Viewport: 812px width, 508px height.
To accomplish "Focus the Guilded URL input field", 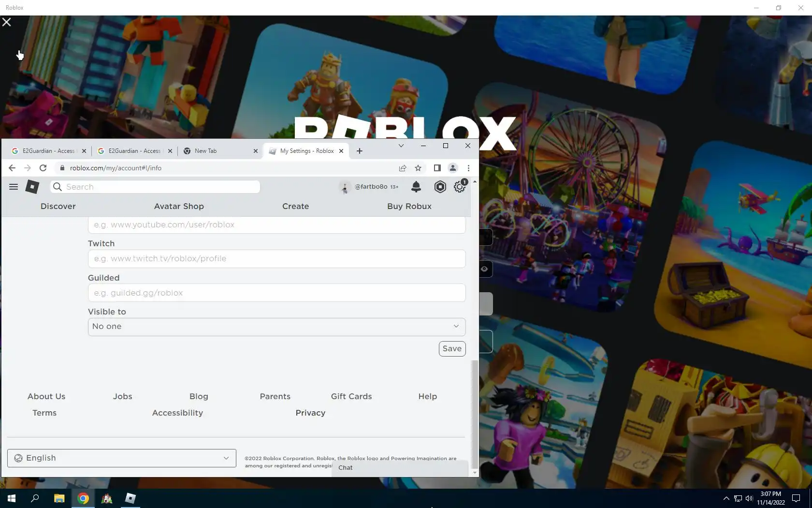I will [x=276, y=293].
